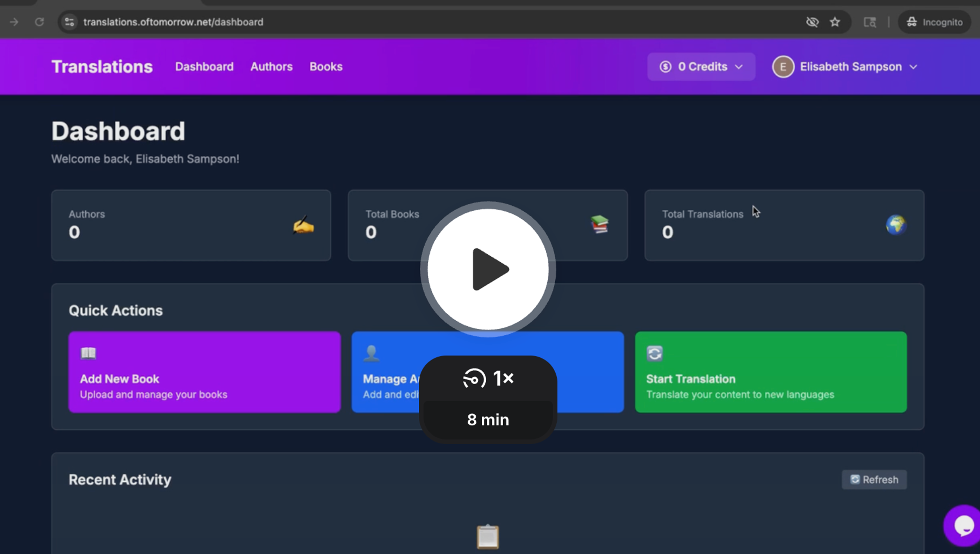The height and width of the screenshot is (554, 980).
Task: Select the Dashboard nav link
Action: [204, 67]
